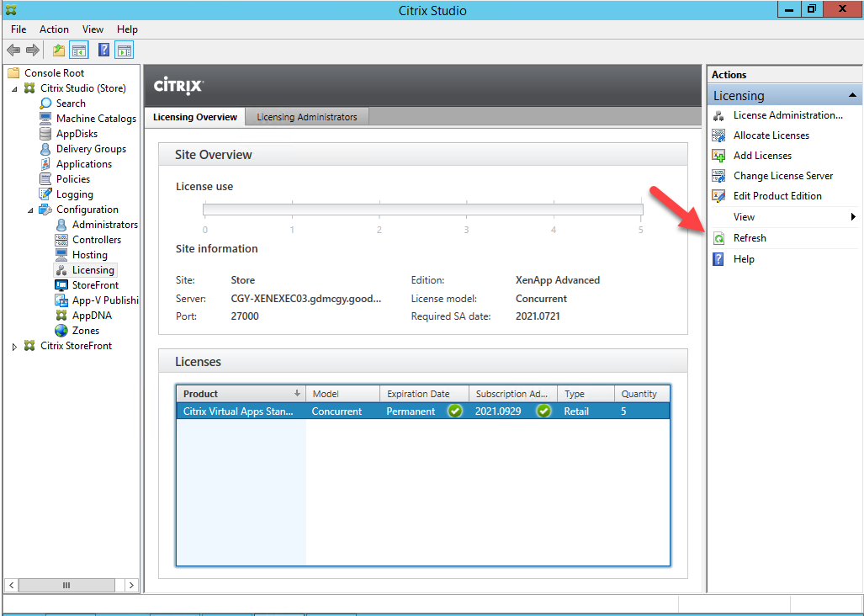Click the Applications icon in tree
Image resolution: width=864 pixels, height=616 pixels.
[45, 164]
